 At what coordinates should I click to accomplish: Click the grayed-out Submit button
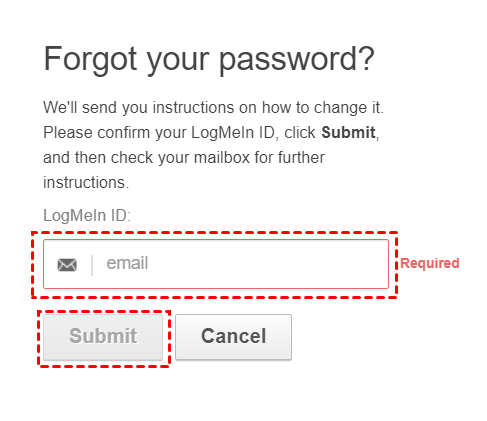103,337
